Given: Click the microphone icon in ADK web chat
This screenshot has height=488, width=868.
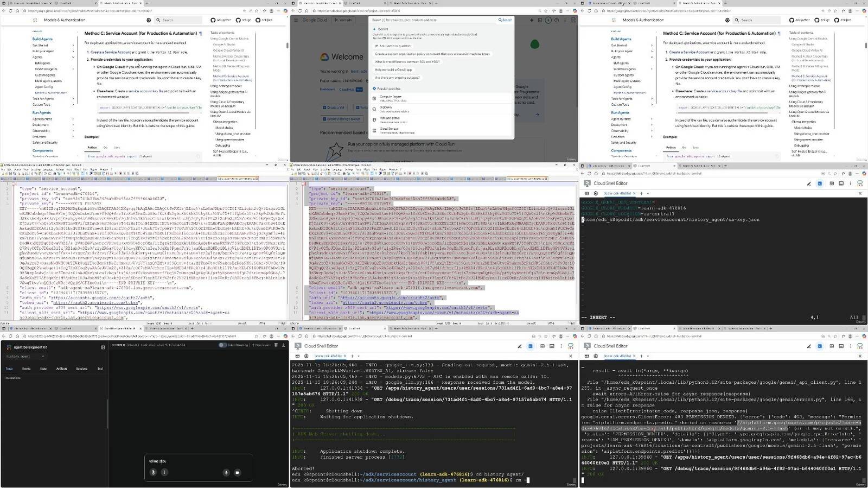Looking at the screenshot, I should [x=226, y=472].
